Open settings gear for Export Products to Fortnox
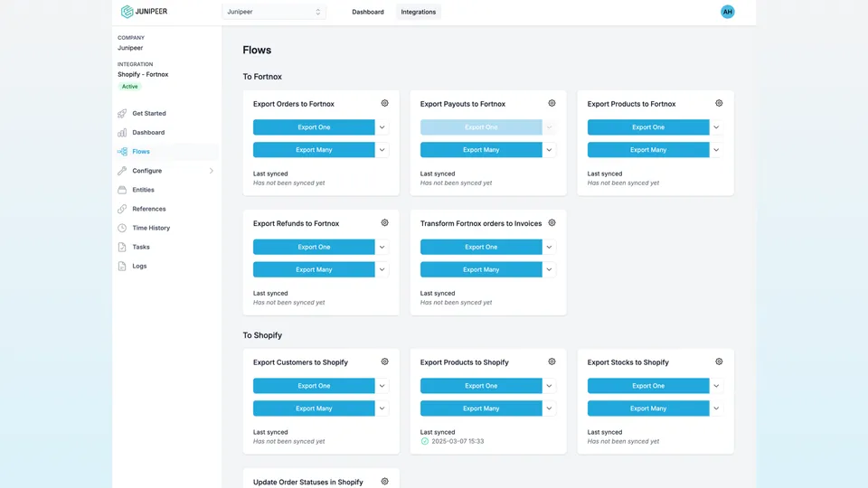Viewport: 868px width, 488px height. tap(719, 103)
